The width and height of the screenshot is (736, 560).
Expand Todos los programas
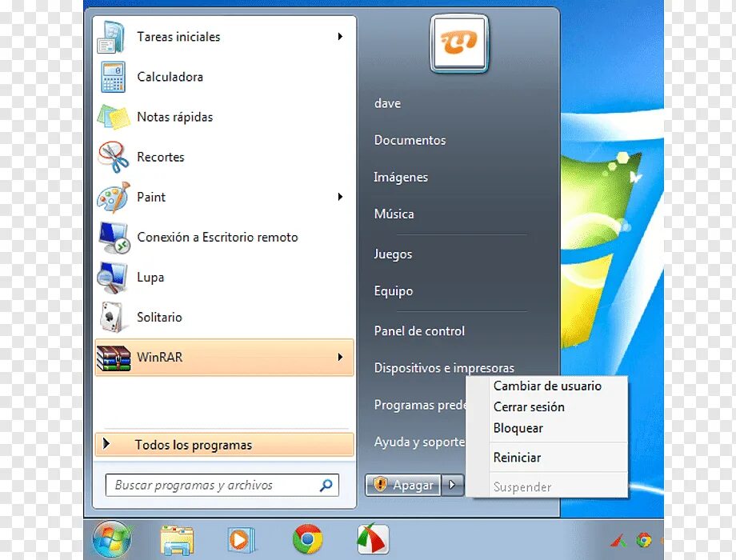click(x=224, y=445)
